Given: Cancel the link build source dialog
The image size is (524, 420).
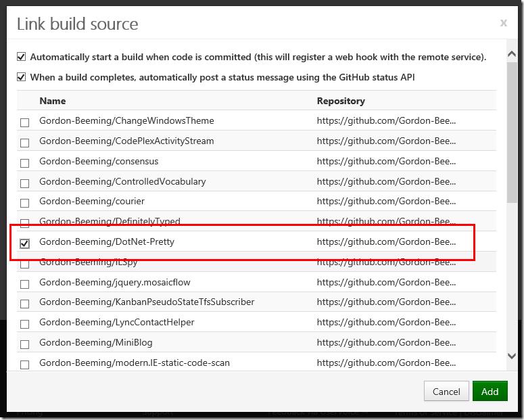Looking at the screenshot, I should coord(446,391).
